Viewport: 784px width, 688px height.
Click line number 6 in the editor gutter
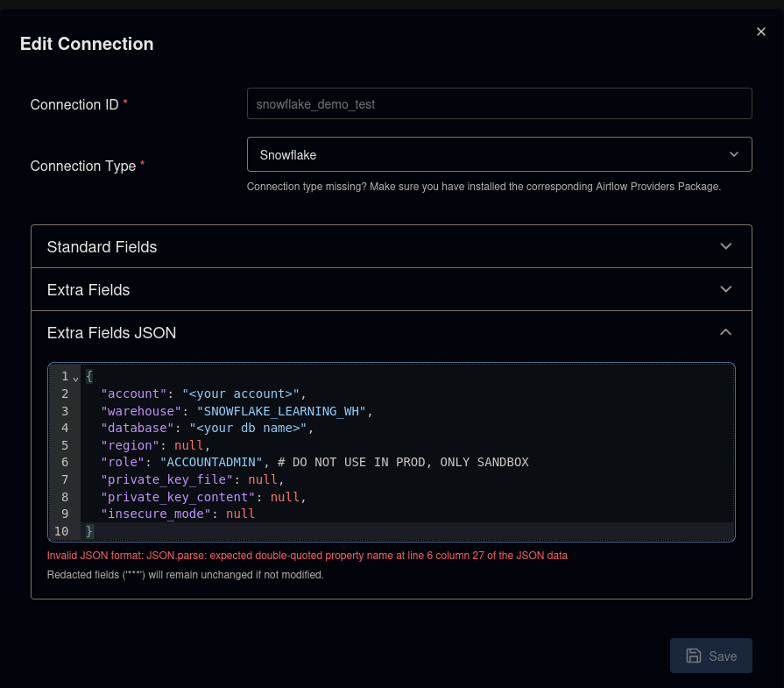click(65, 463)
